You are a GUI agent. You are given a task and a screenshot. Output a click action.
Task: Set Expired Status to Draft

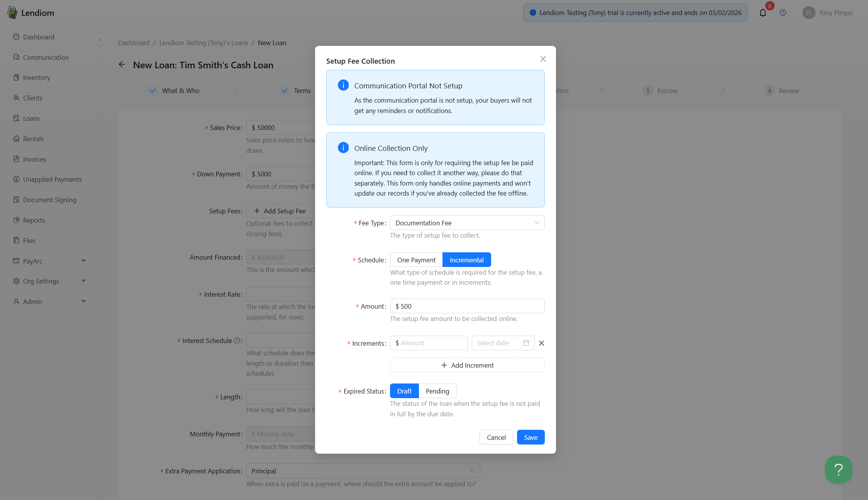[x=404, y=391]
